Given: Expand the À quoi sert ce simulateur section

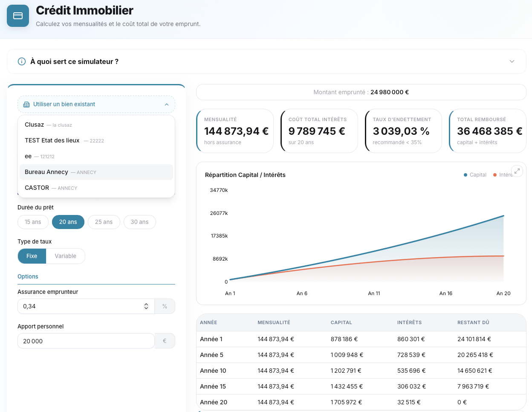Looking at the screenshot, I should [512, 61].
